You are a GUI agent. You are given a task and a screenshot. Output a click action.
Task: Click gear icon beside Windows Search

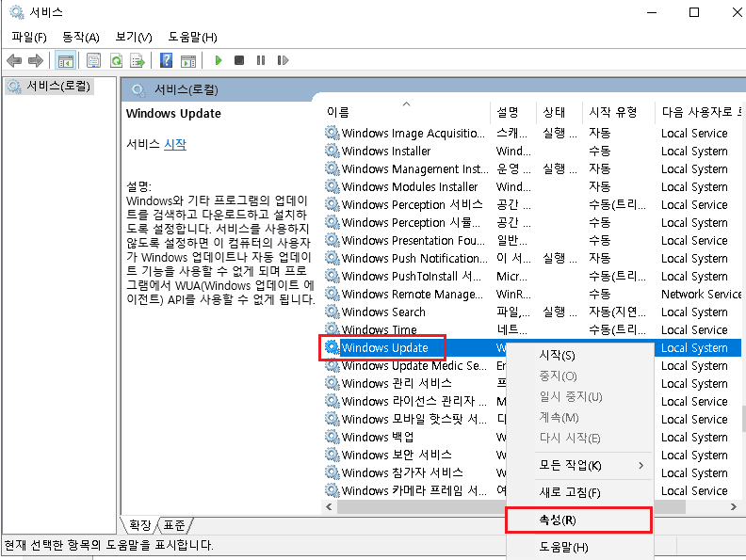pyautogui.click(x=332, y=312)
